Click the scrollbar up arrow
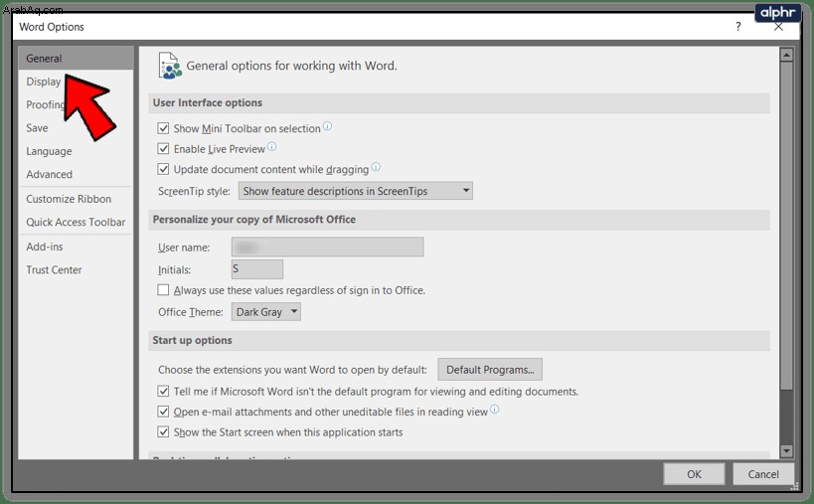The width and height of the screenshot is (814, 504). [x=786, y=55]
